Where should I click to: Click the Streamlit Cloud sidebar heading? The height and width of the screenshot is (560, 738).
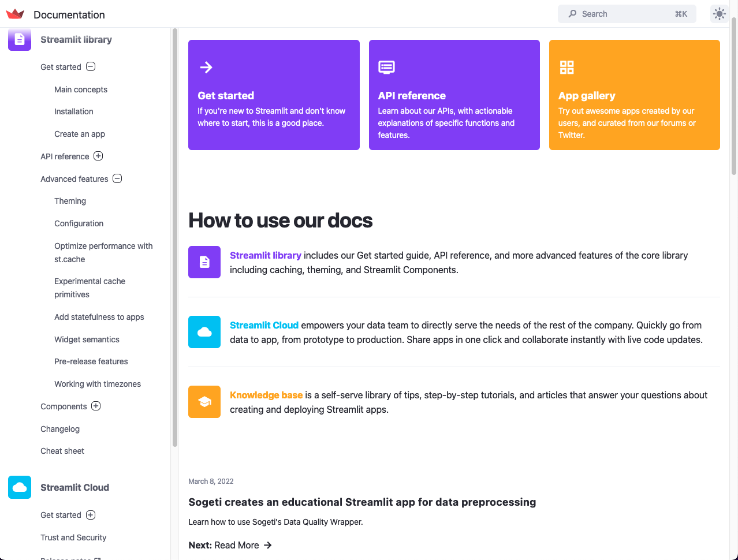tap(74, 487)
